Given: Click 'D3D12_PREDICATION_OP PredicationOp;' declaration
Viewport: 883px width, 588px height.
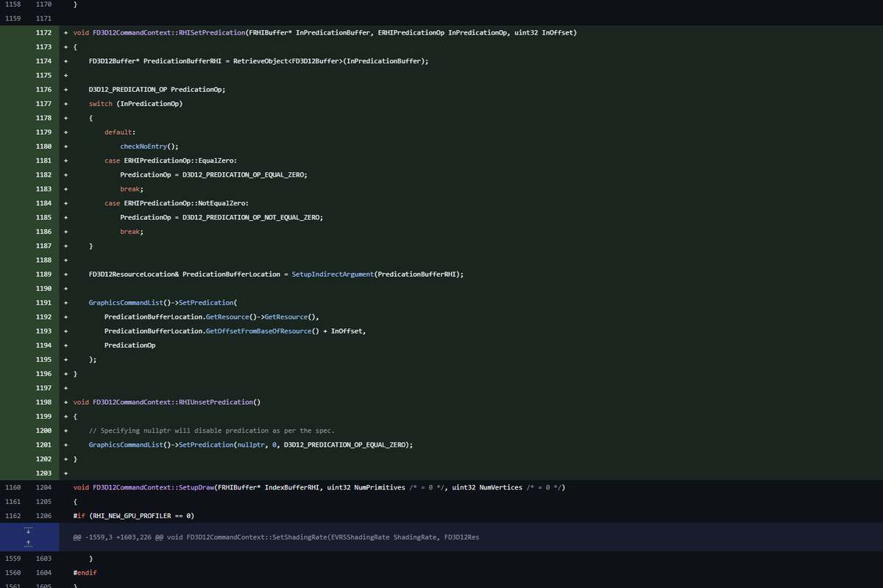Looking at the screenshot, I should point(157,90).
